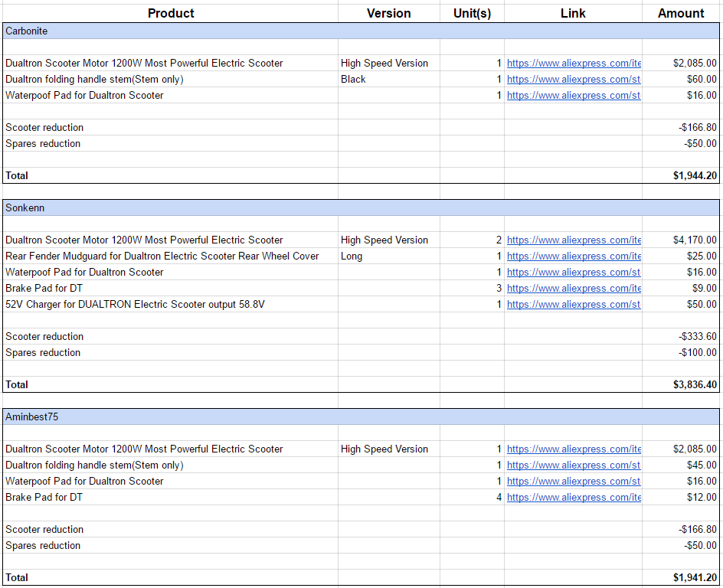
Task: Select the Link column header
Action: tap(573, 13)
